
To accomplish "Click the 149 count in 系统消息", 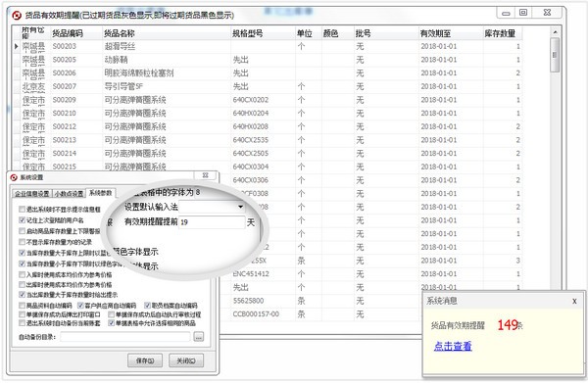I will click(508, 324).
